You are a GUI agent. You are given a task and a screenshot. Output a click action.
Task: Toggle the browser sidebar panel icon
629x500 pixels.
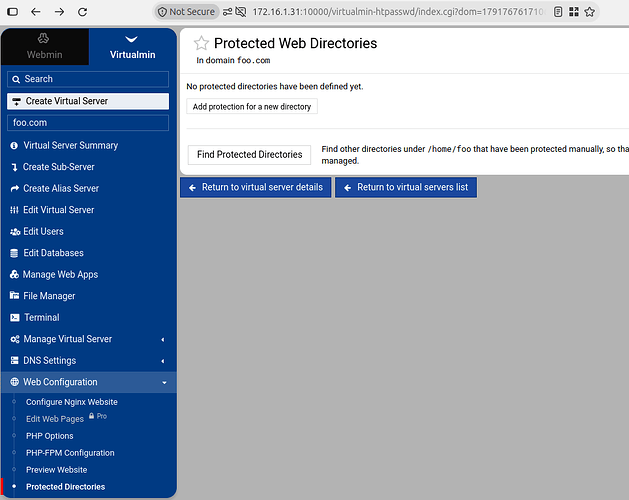(x=12, y=12)
